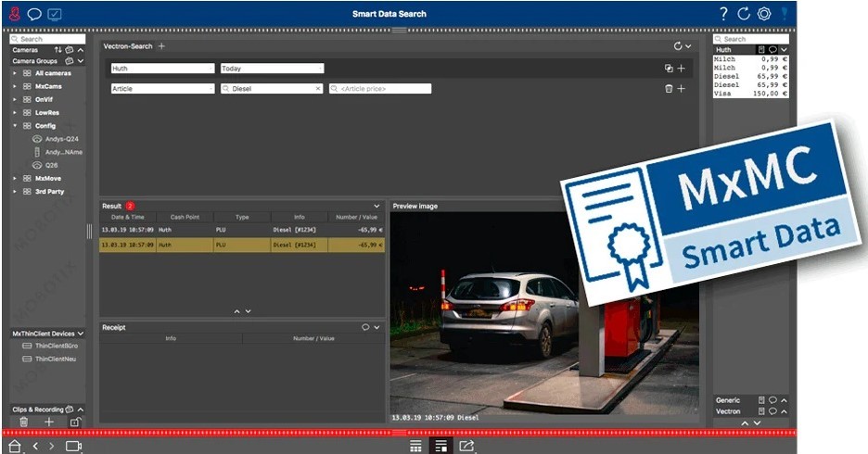Delete the Article filter row
The width and height of the screenshot is (868, 454).
(x=669, y=88)
